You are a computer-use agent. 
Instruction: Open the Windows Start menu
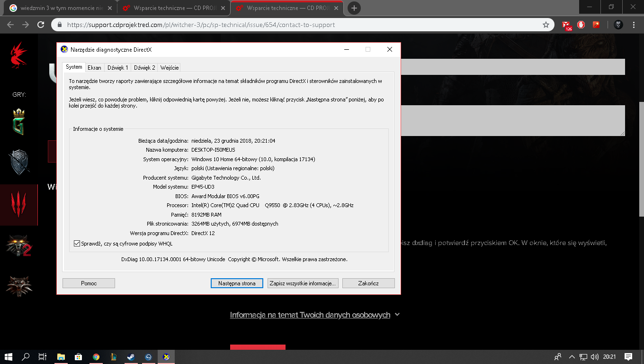[9, 357]
